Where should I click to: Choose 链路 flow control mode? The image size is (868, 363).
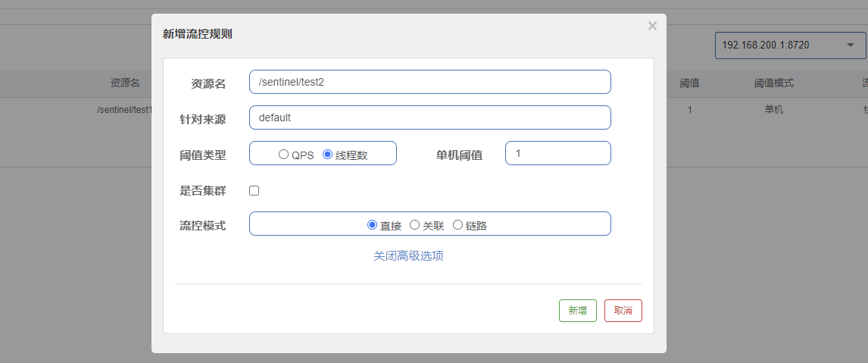(457, 225)
